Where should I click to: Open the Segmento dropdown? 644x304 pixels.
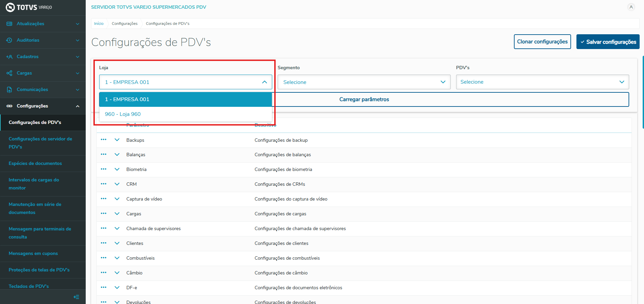click(x=364, y=82)
